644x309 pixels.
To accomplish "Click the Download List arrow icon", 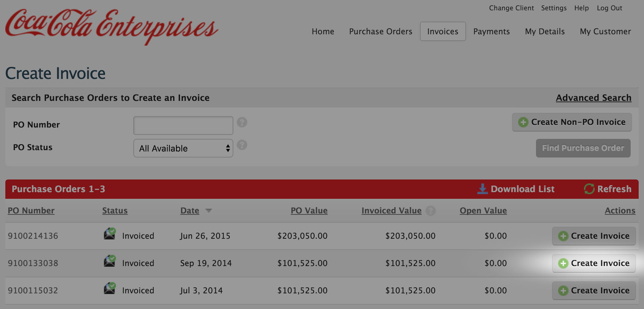I will click(x=482, y=189).
